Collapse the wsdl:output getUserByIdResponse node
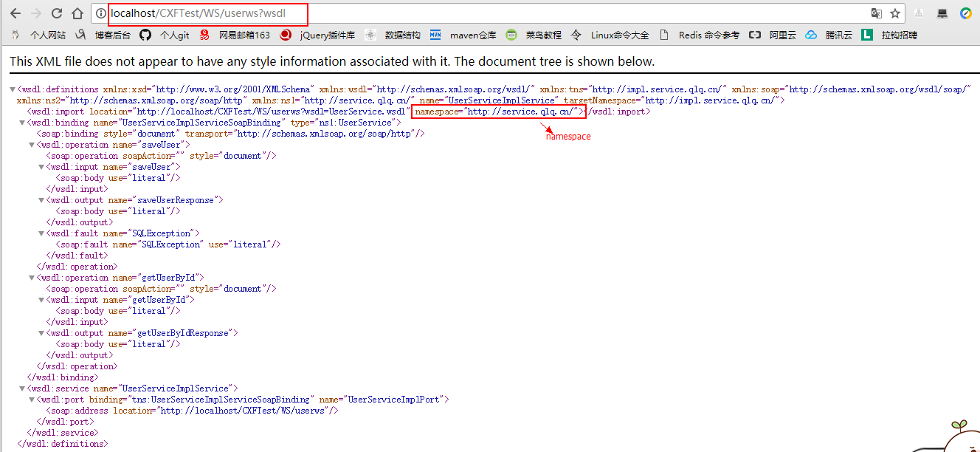 40,333
